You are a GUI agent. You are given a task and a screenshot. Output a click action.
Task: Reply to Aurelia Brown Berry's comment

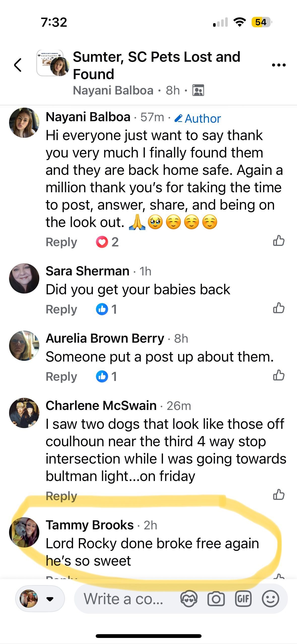tap(61, 377)
